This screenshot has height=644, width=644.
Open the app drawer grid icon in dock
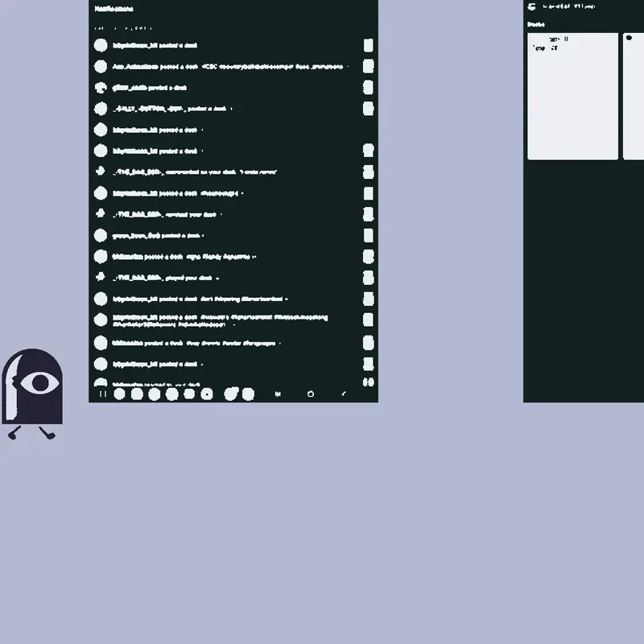coord(103,394)
